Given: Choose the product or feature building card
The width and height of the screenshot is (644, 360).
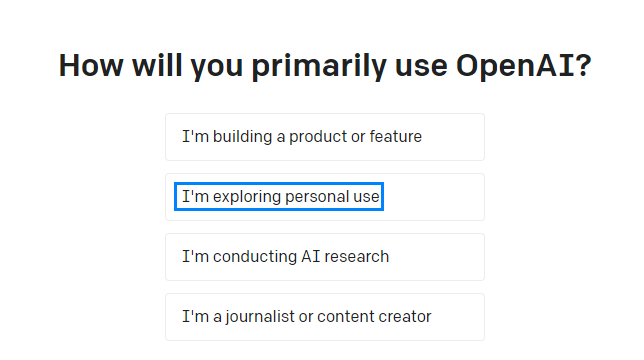Looking at the screenshot, I should pos(325,137).
